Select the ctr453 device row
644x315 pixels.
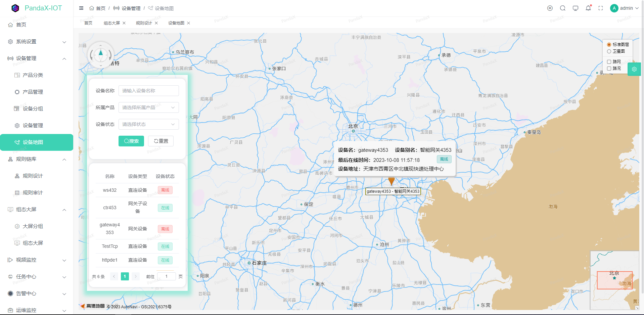click(137, 208)
